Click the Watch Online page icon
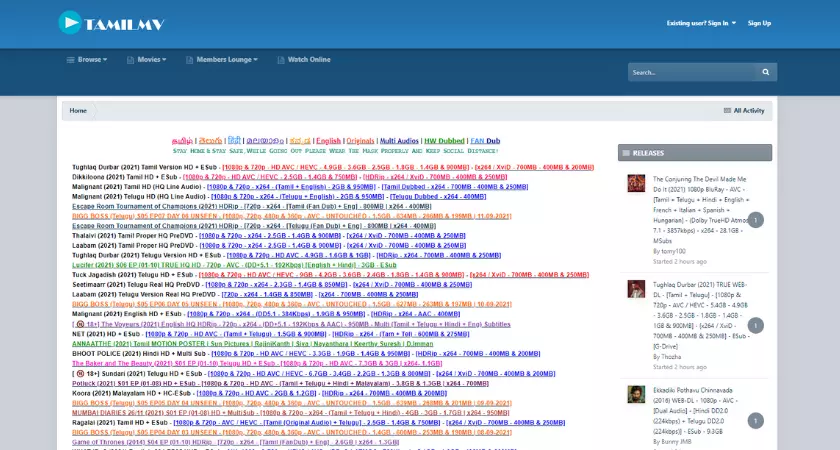 [x=281, y=60]
